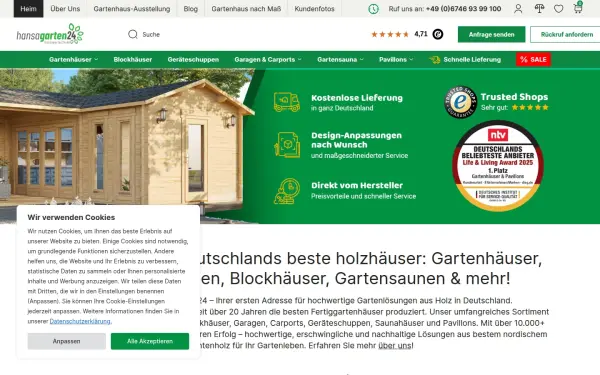600x375 pixels.
Task: Click the Wir verwenden Cookies heading
Action: 71,217
